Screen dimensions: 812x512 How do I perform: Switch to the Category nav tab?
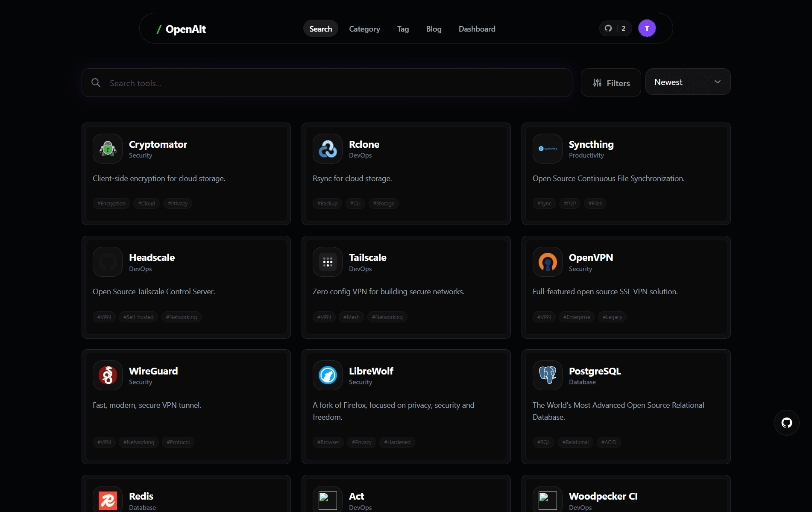pyautogui.click(x=364, y=29)
